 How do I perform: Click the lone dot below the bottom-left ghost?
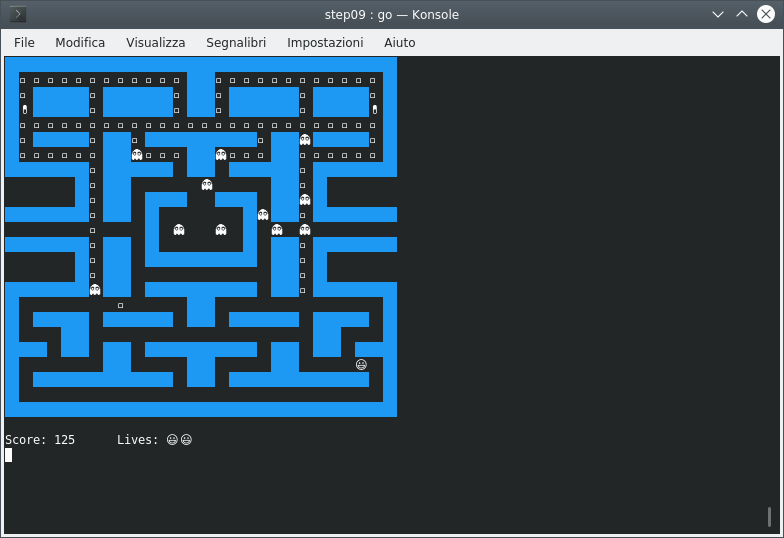[x=120, y=305]
